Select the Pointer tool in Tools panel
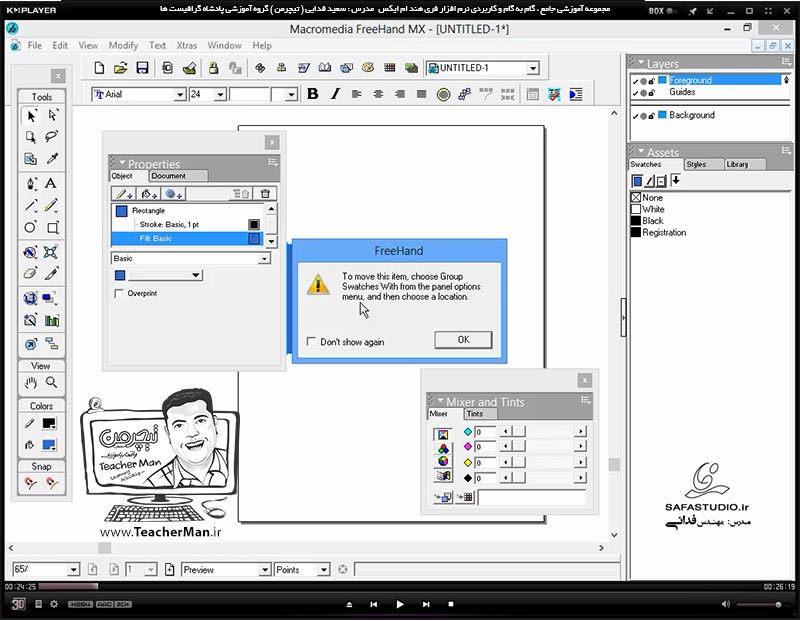800x621 pixels. pyautogui.click(x=31, y=116)
